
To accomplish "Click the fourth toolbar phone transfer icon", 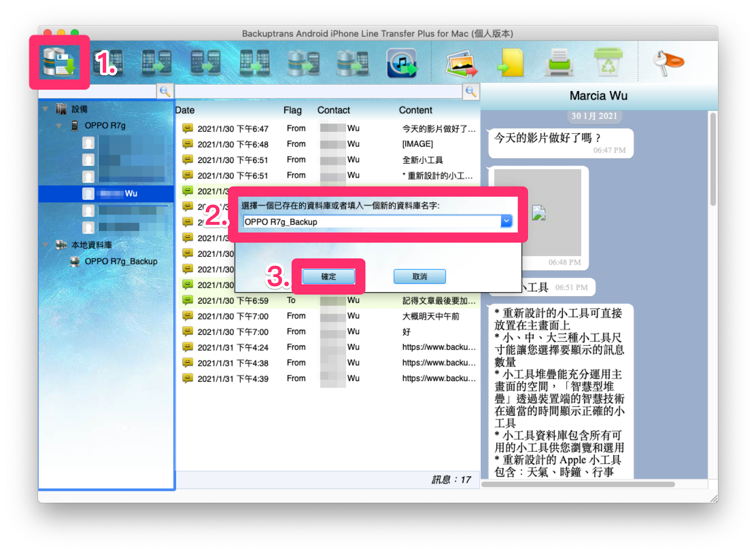I will coord(206,63).
